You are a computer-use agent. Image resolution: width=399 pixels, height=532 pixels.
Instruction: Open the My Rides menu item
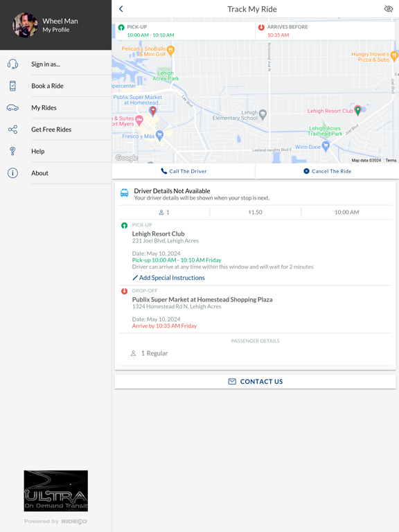(x=44, y=108)
